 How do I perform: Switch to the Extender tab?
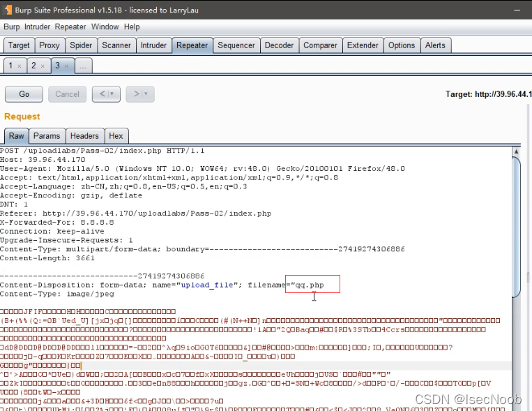coord(363,45)
